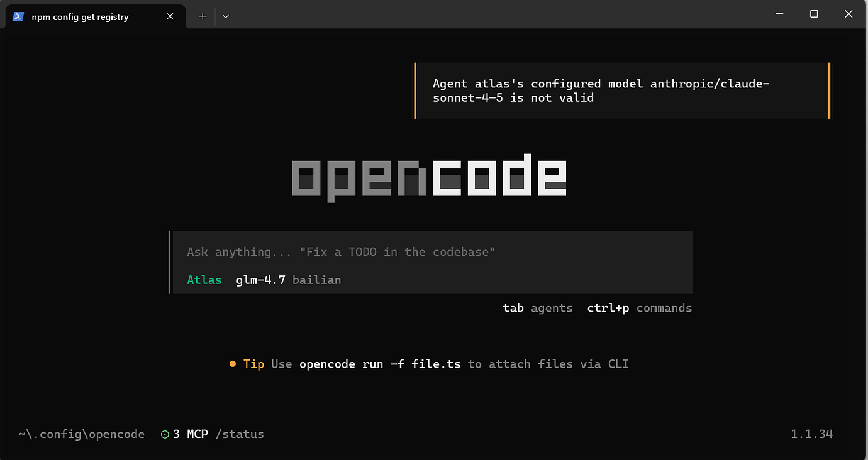868x460 pixels.
Task: Click the /status command in status bar
Action: [x=240, y=434]
